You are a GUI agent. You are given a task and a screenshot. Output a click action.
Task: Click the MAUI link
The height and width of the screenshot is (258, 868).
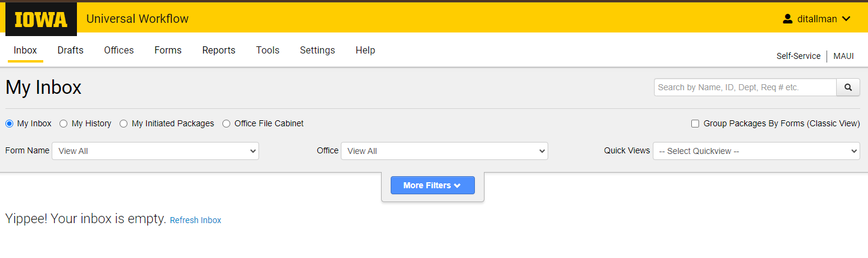pyautogui.click(x=843, y=56)
